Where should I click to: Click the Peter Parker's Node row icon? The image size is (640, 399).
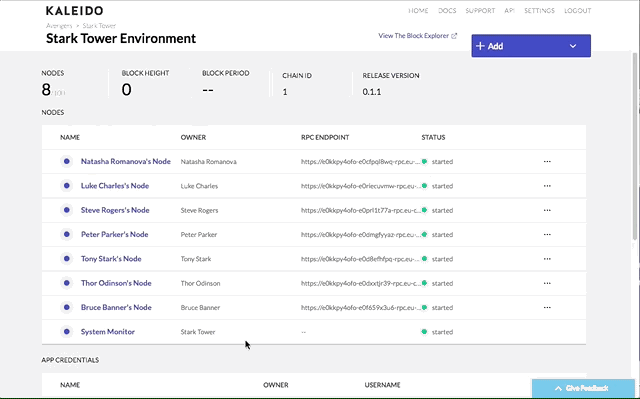(x=66, y=234)
